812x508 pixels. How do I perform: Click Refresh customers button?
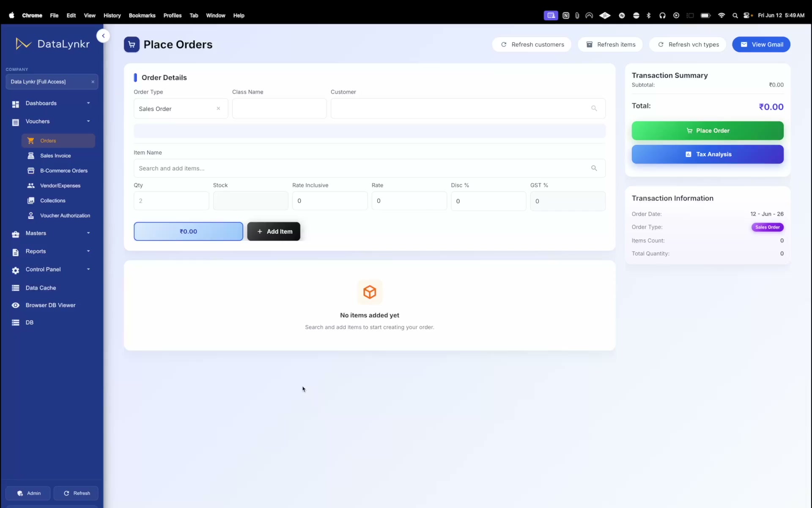coord(532,44)
